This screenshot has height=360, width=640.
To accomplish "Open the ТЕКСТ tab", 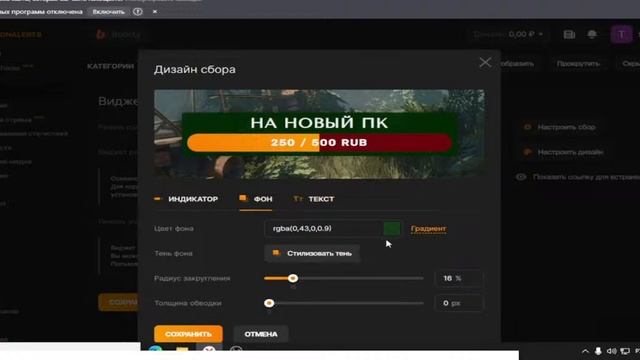I will [314, 199].
